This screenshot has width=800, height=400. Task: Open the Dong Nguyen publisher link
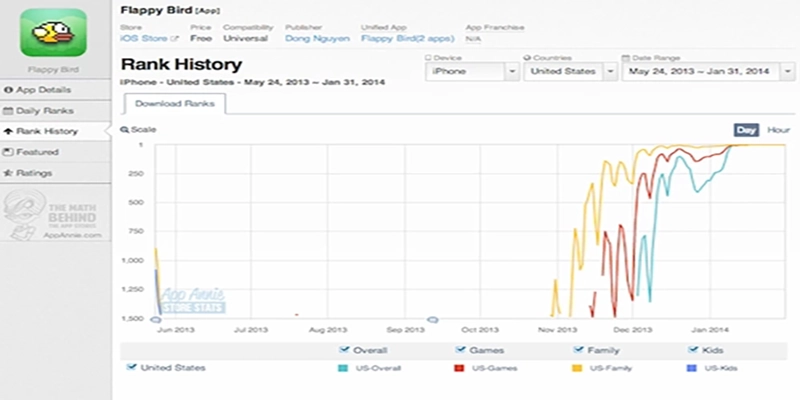pos(317,39)
